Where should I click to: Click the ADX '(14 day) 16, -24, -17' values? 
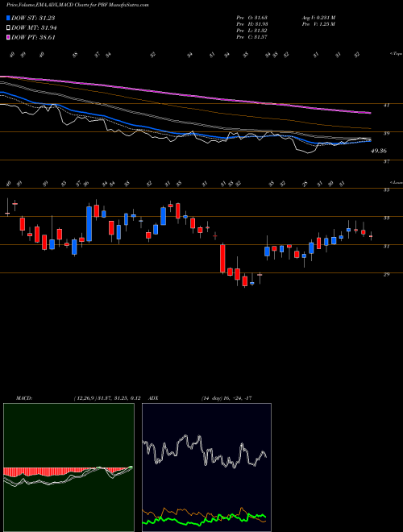point(226,398)
